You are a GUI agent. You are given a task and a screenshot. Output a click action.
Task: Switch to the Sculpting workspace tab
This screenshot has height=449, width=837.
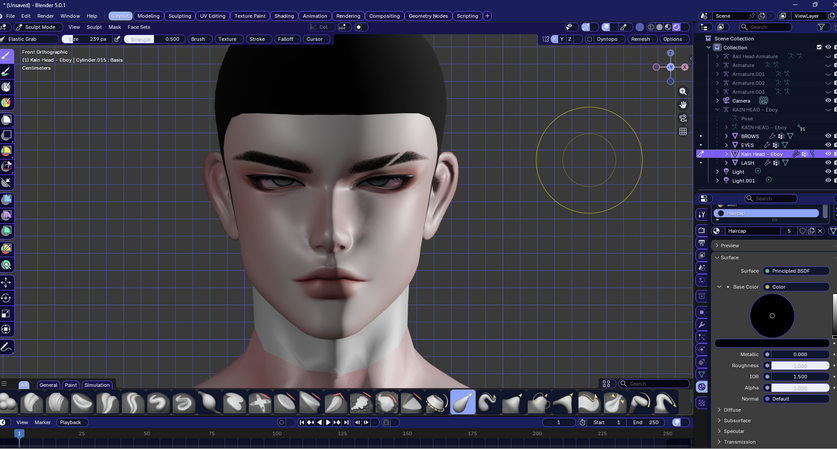pos(180,16)
